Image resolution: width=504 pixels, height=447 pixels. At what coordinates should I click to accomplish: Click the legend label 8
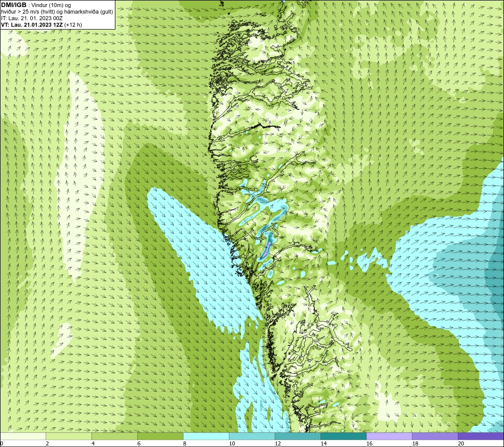pyautogui.click(x=184, y=443)
